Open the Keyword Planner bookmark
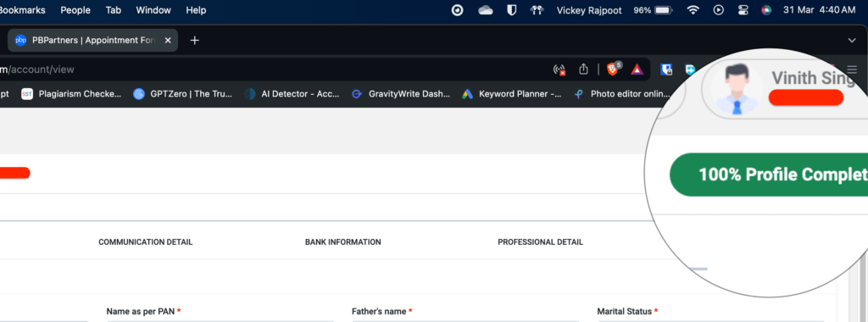This screenshot has width=868, height=322. [x=512, y=94]
